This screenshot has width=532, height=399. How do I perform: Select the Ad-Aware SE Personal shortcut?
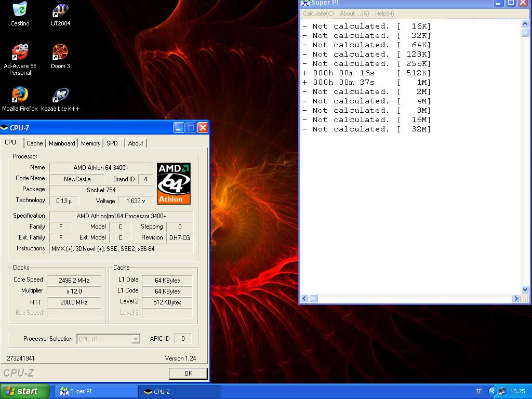click(x=20, y=60)
